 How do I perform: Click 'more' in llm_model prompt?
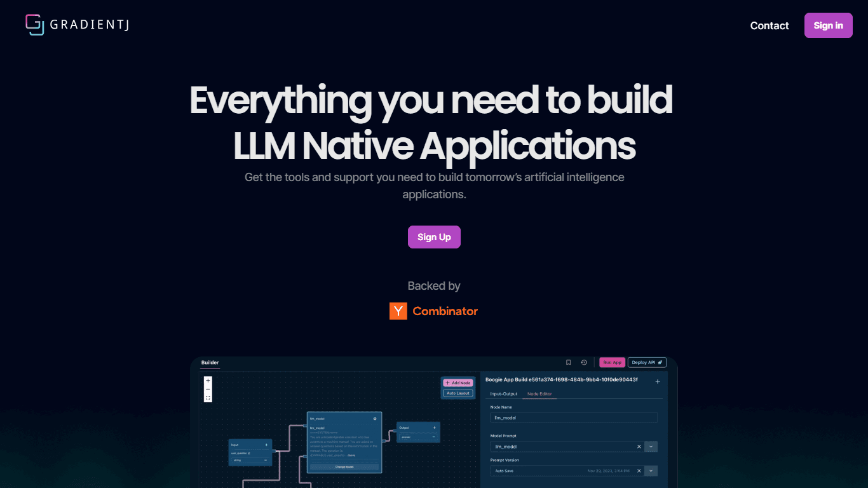(x=351, y=456)
